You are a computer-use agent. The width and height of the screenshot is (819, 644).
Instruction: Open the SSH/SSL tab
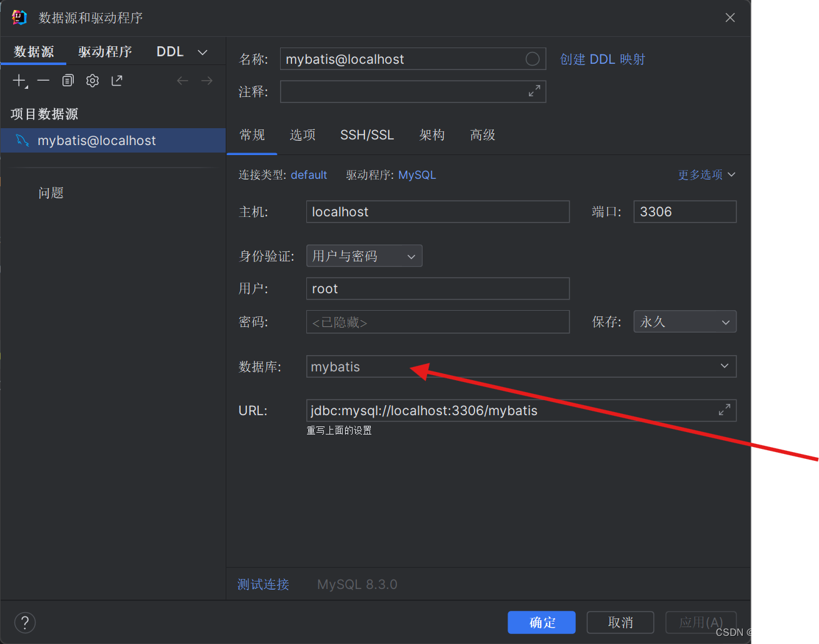367,135
